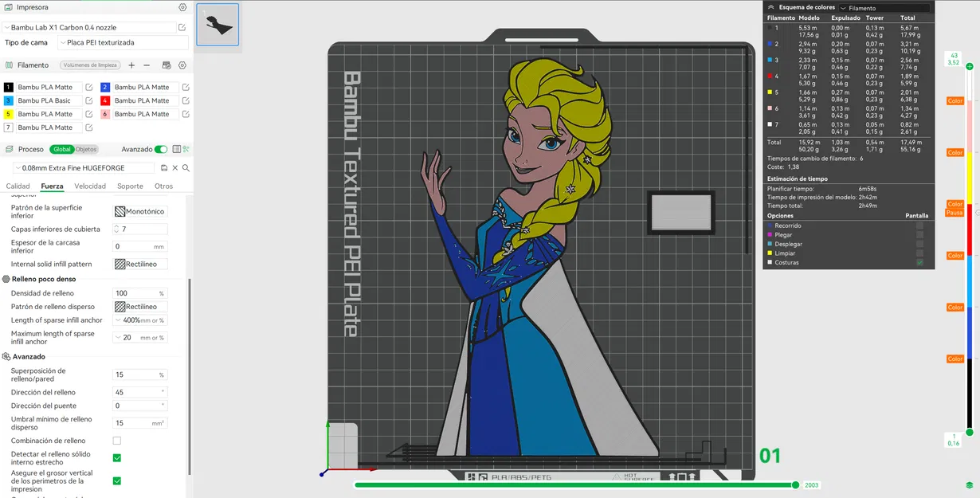Open printer settings gear beside Impresora
This screenshot has height=498, width=980.
click(x=182, y=6)
